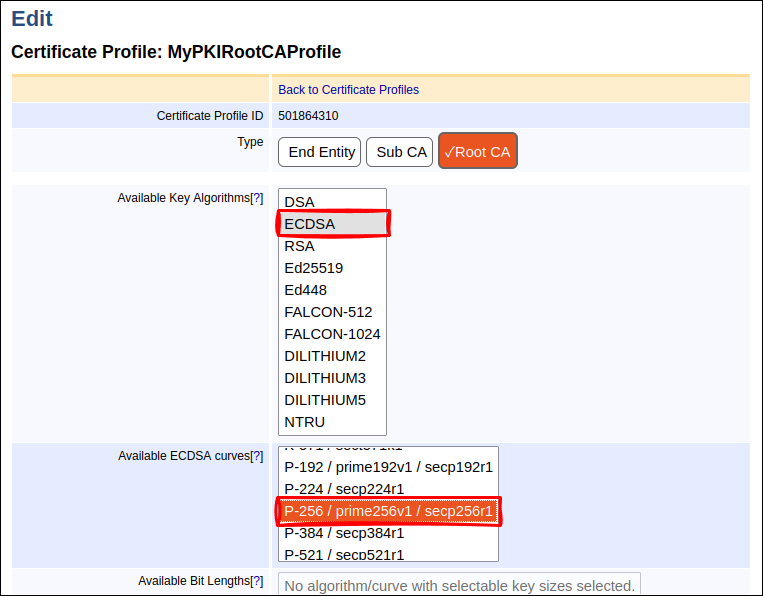
Task: Select NTRU key algorithm option
Action: (305, 422)
